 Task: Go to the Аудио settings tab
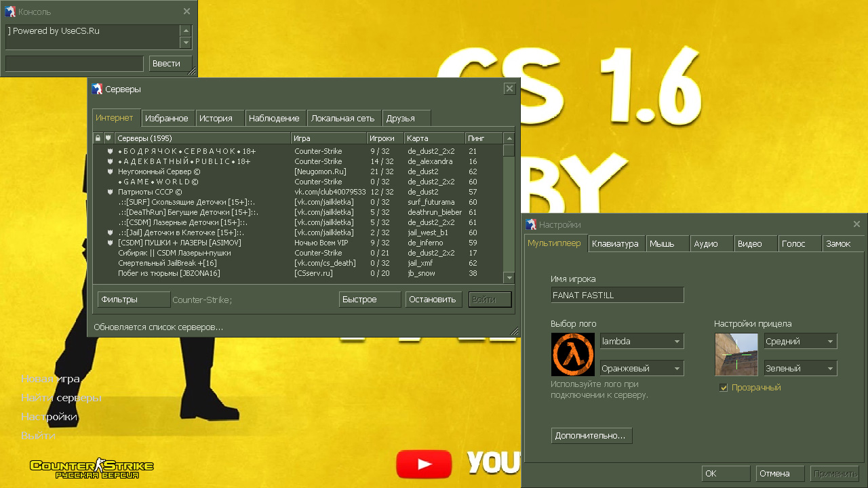(712, 244)
